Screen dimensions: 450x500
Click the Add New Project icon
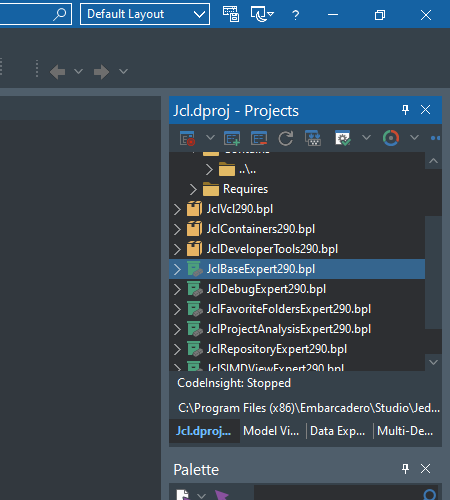pyautogui.click(x=232, y=138)
